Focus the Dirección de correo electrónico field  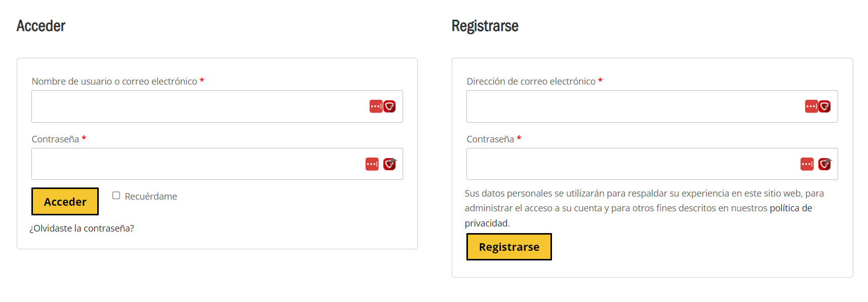(652, 106)
